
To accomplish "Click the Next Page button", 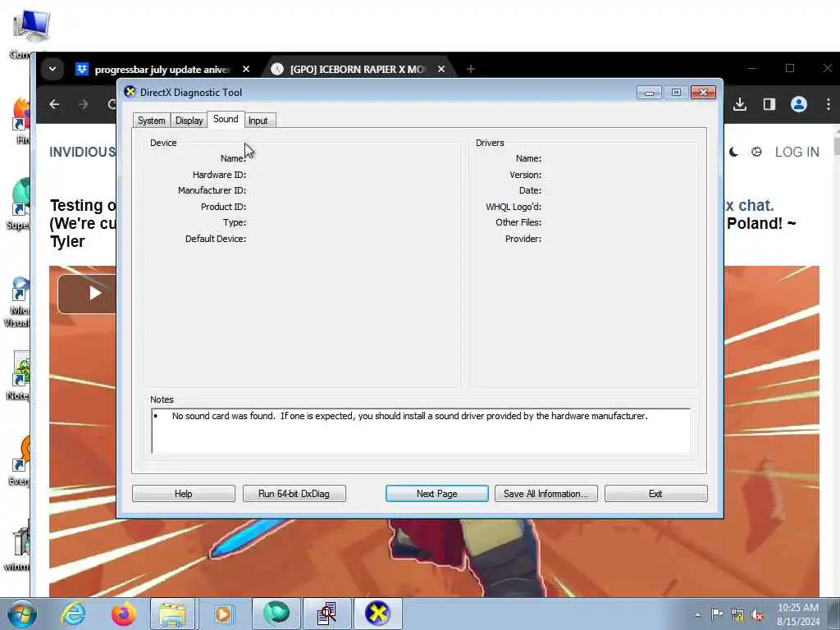I will tap(436, 493).
